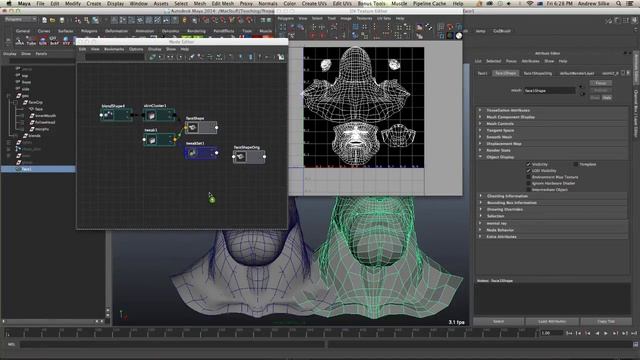Open the Attribute Editor Focus menu
This screenshot has height=360, width=640.
coord(511,61)
